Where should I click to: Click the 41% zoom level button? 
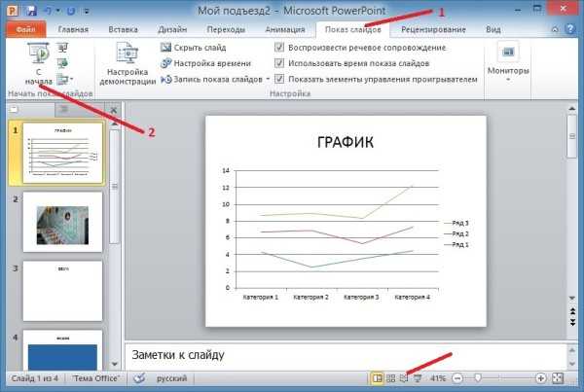[438, 378]
